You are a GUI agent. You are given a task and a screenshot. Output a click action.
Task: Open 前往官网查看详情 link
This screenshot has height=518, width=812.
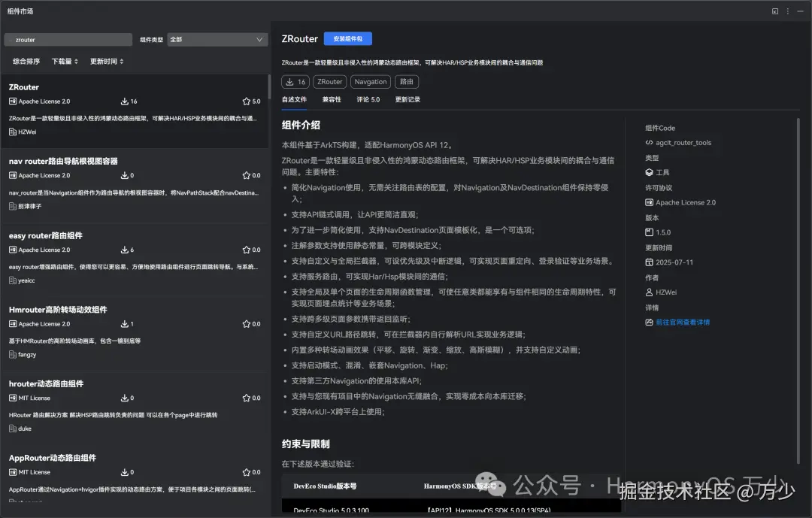pos(683,323)
